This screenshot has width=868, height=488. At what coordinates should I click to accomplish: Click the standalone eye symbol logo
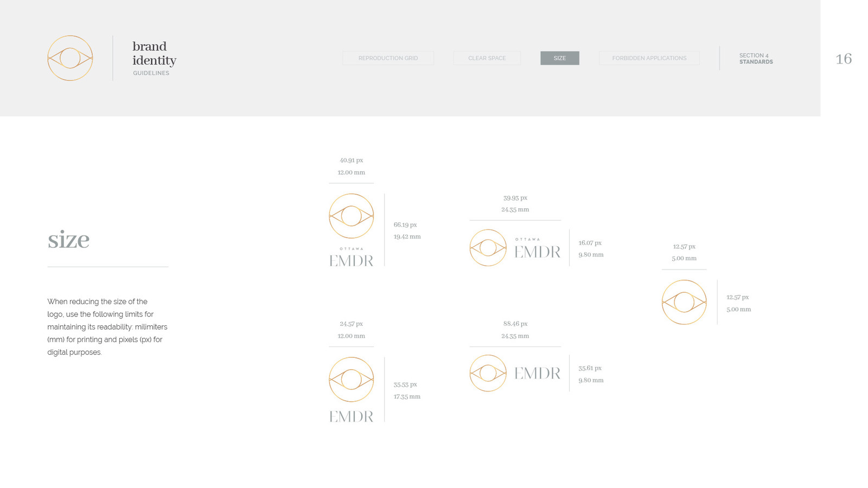684,302
